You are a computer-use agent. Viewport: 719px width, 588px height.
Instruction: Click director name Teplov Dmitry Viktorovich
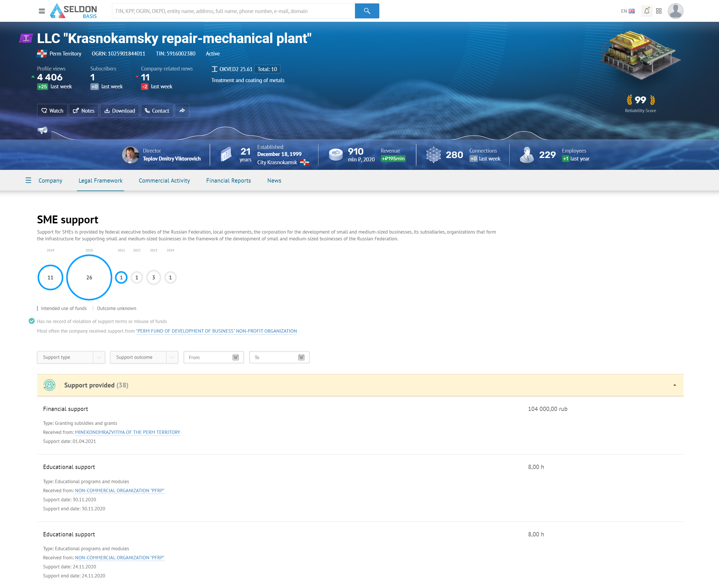coord(171,159)
